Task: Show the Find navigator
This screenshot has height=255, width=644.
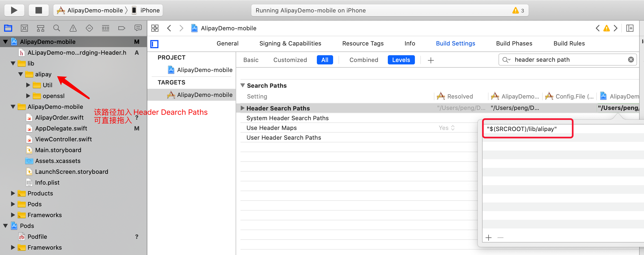Action: click(57, 28)
